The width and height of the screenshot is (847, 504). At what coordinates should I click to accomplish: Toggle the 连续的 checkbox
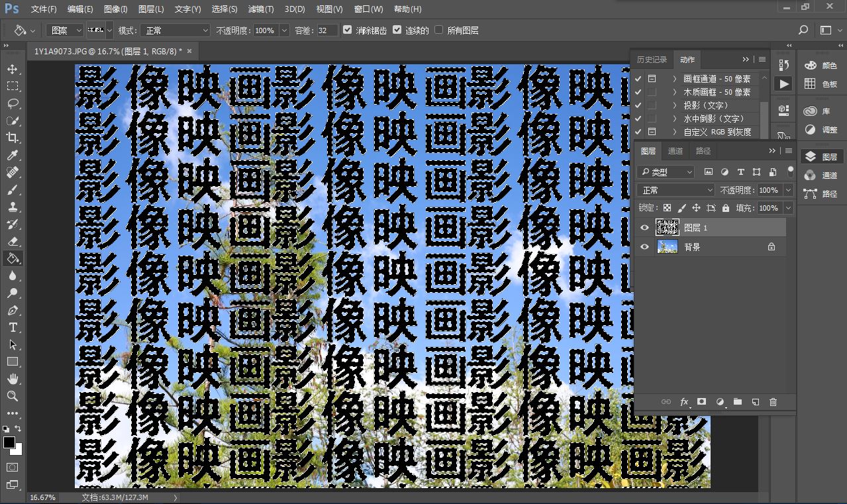[397, 30]
